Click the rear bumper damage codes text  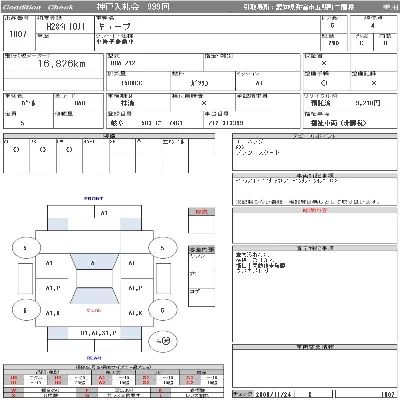point(98,333)
